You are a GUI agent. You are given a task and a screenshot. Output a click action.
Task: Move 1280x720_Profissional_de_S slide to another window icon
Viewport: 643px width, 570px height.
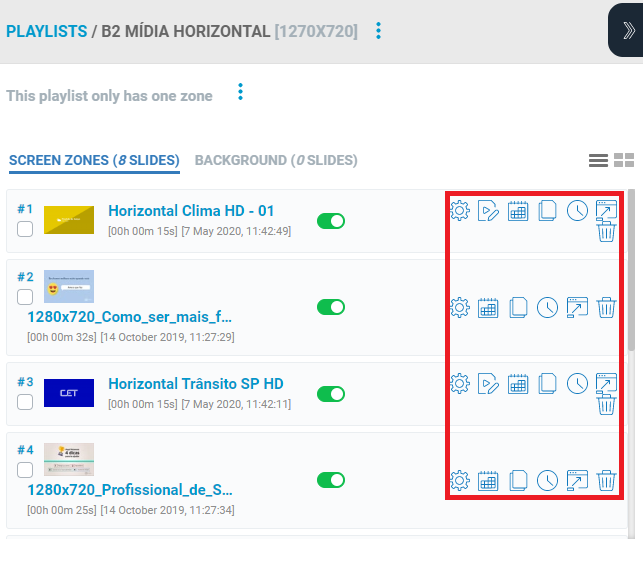pos(577,481)
